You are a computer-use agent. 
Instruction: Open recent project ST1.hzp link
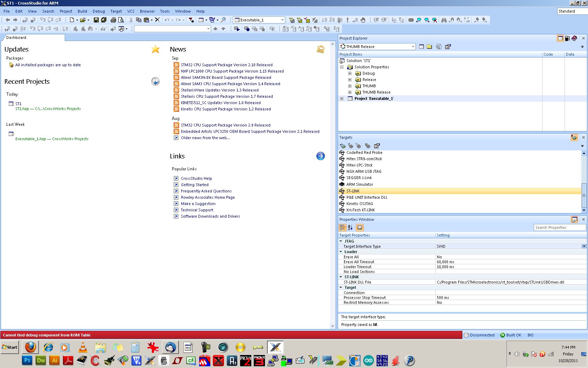(x=48, y=109)
